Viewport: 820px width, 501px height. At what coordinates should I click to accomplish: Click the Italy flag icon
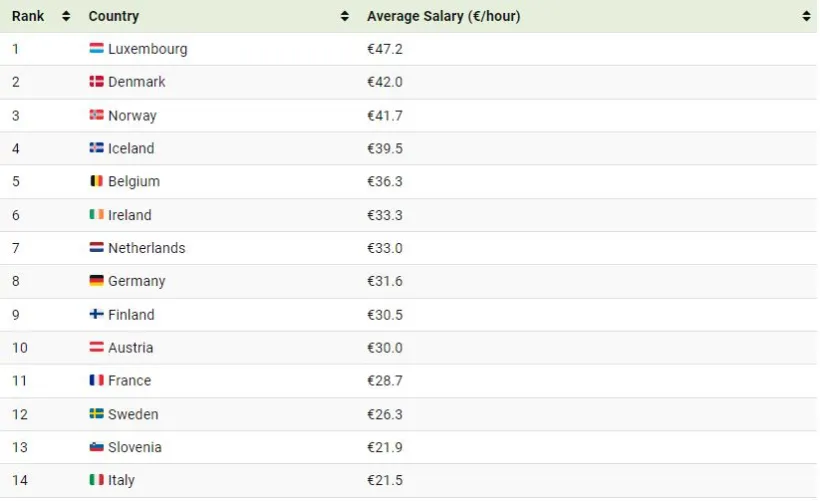coord(96,480)
